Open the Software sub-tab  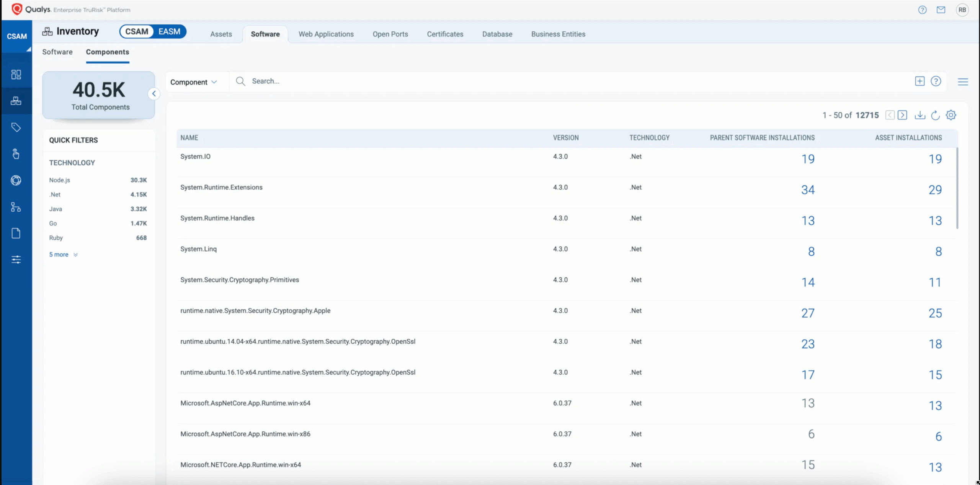click(57, 52)
